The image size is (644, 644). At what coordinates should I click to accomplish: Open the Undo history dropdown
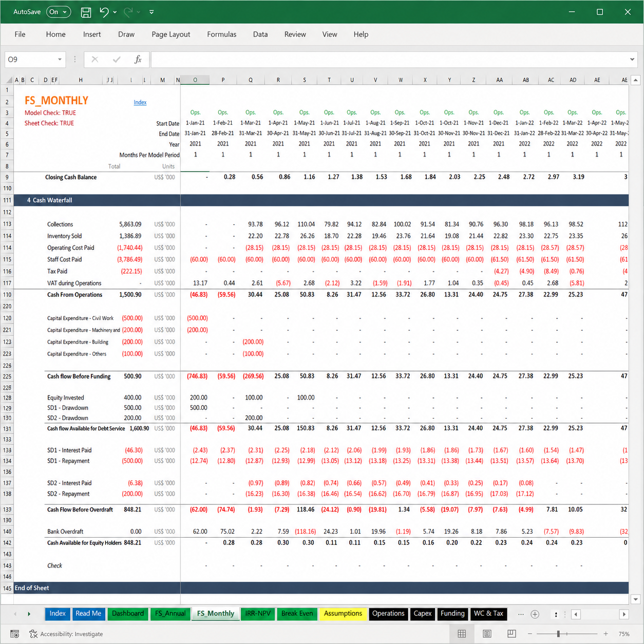[x=115, y=12]
